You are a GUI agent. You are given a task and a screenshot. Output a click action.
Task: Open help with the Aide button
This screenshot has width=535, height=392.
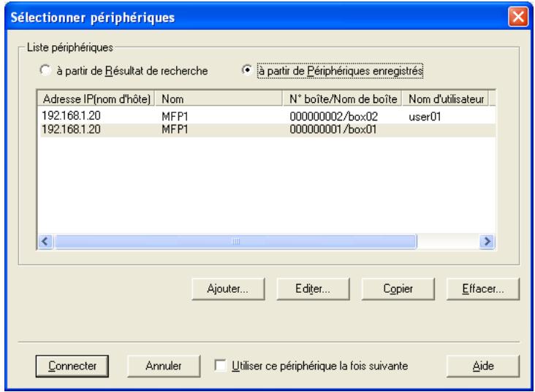click(x=483, y=366)
